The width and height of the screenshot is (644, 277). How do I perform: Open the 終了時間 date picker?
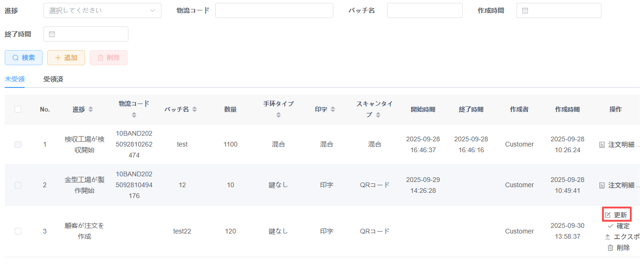coord(85,34)
